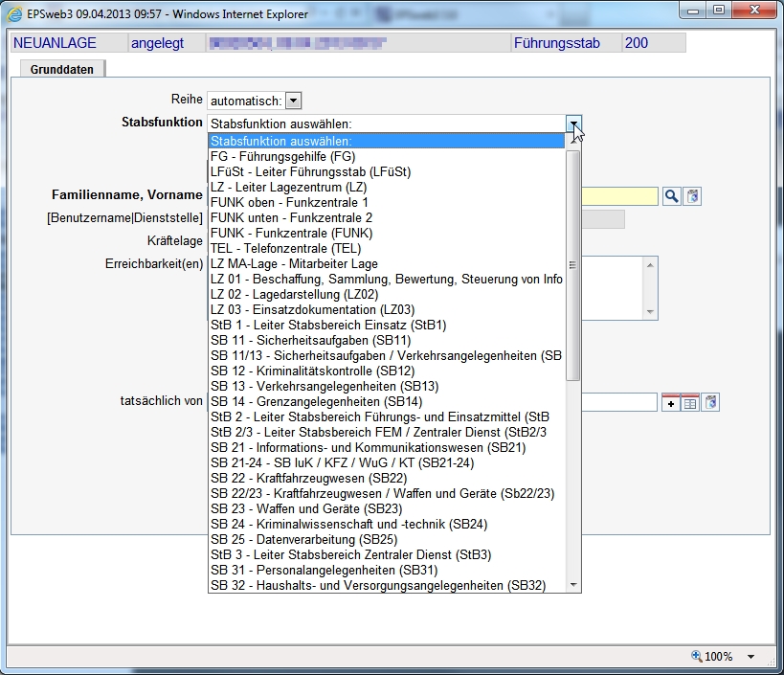Choose FUNK unten - Funkzentrale 2
The image size is (784, 675).
(386, 218)
